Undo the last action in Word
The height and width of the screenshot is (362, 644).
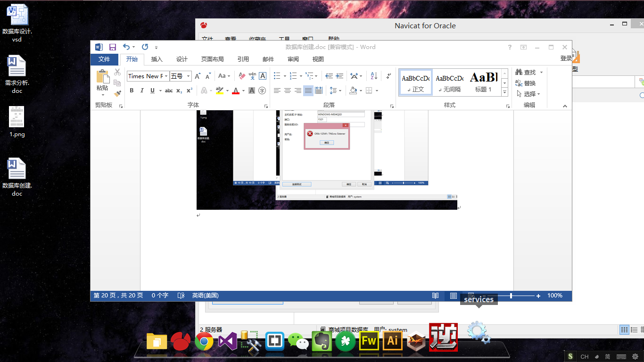(x=126, y=47)
